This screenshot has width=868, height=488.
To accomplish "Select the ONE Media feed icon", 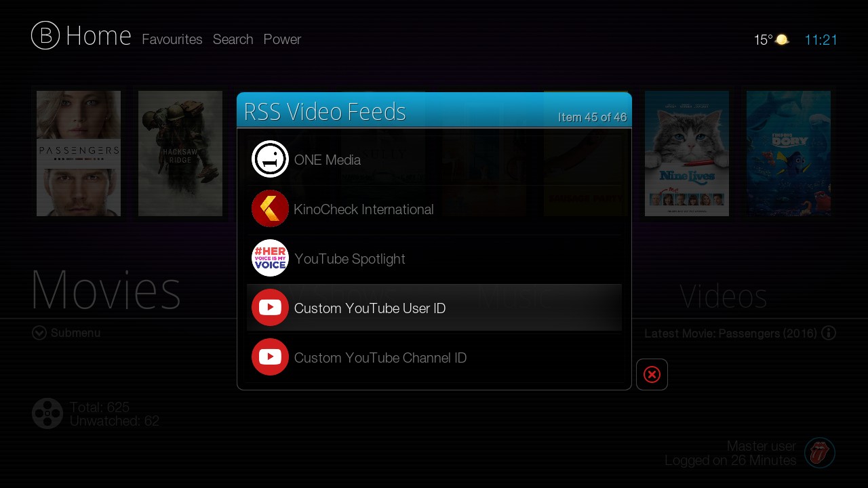I will pos(270,159).
